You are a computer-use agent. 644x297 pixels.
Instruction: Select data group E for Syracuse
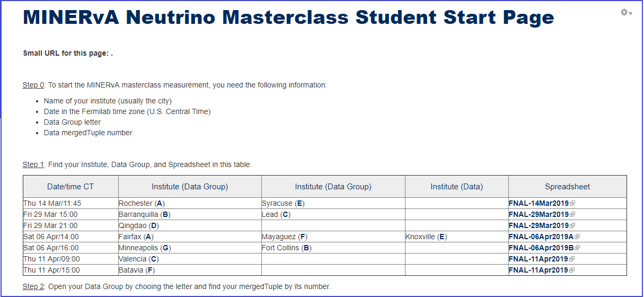pos(299,203)
